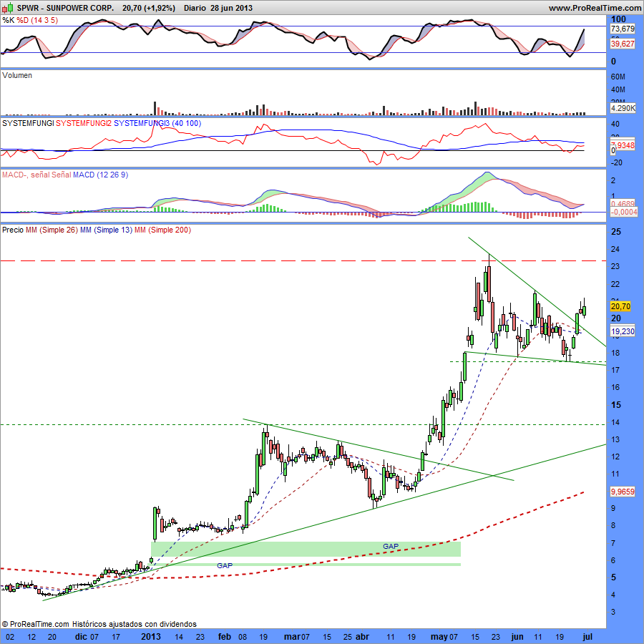Screen dimensions: 644x644
Task: Select the 19,230 moving average price tag
Action: [x=623, y=331]
